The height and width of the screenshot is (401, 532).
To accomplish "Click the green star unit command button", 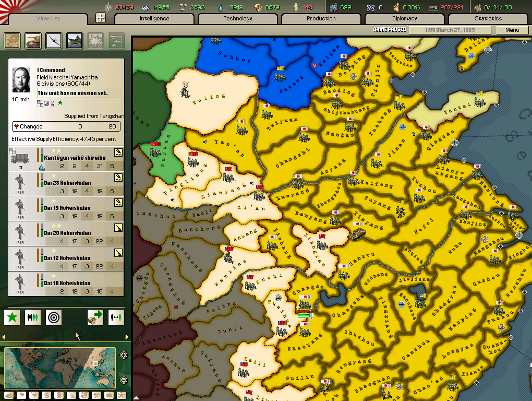I will tap(12, 317).
